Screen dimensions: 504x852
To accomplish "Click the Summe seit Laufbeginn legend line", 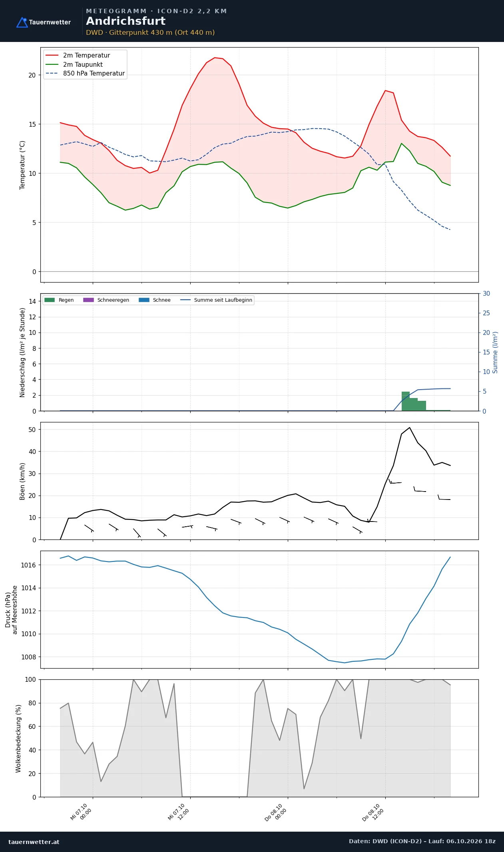I will click(x=185, y=300).
